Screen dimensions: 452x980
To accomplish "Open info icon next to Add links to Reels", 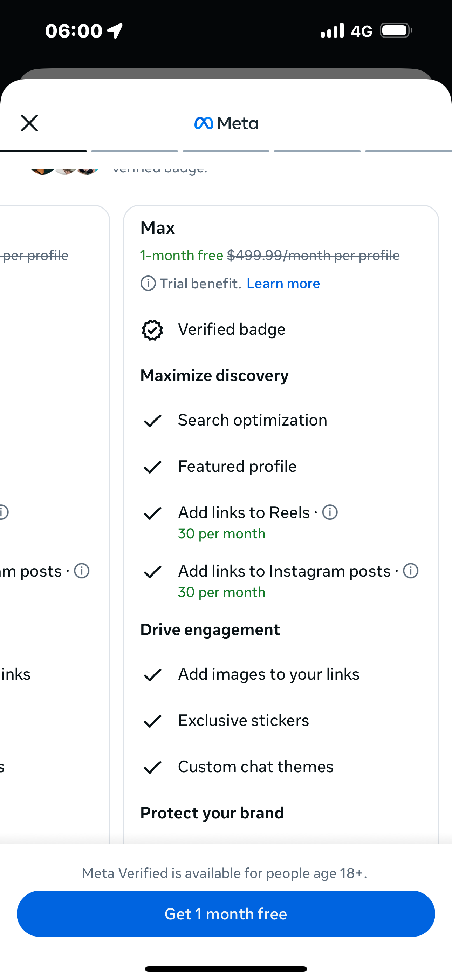I will point(330,512).
